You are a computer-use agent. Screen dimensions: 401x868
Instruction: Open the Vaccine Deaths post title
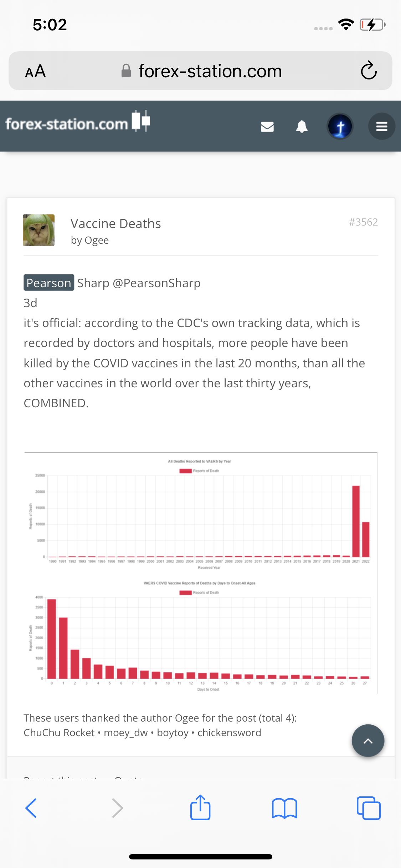coord(115,223)
